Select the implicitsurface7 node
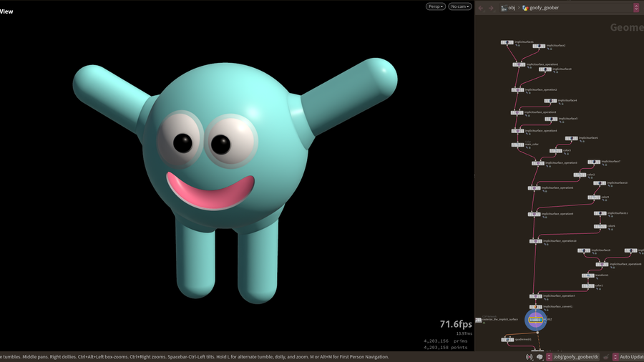The height and width of the screenshot is (362, 644). (594, 162)
